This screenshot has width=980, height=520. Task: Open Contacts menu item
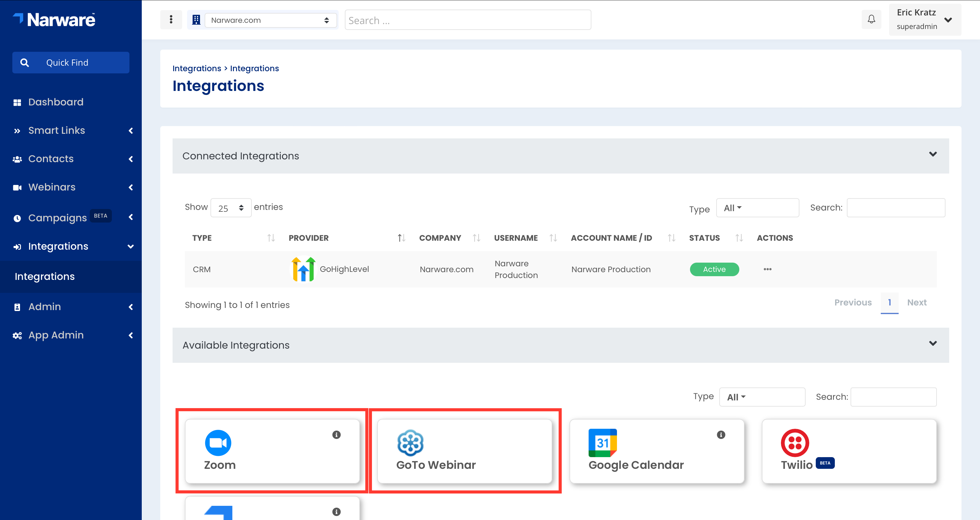pos(51,159)
